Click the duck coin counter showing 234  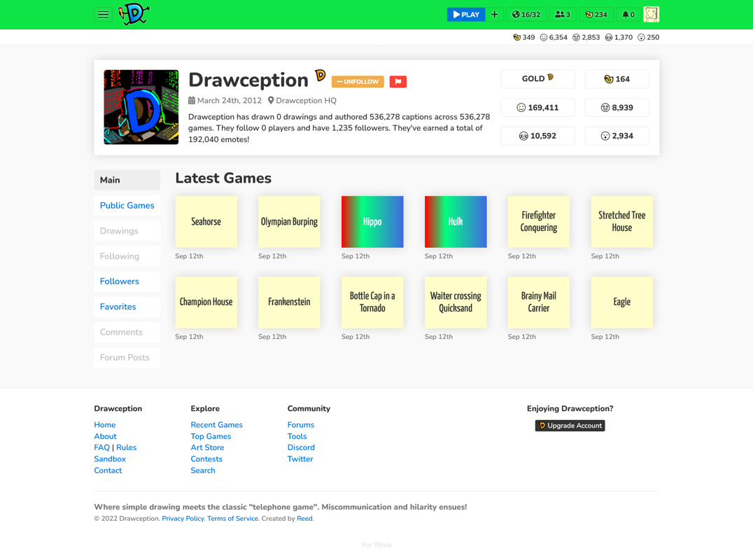coord(596,14)
